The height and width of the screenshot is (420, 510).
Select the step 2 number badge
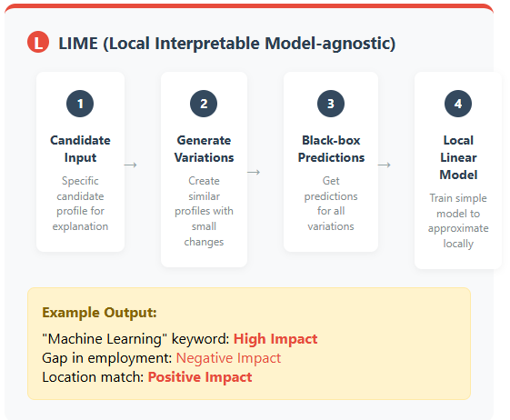pos(204,104)
